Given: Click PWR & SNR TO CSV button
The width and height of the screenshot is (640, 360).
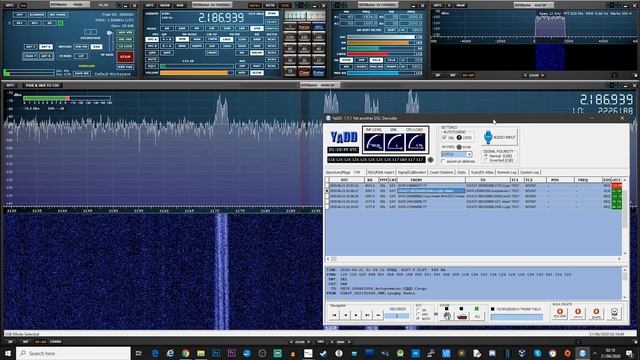Looking at the screenshot, I should tap(42, 85).
